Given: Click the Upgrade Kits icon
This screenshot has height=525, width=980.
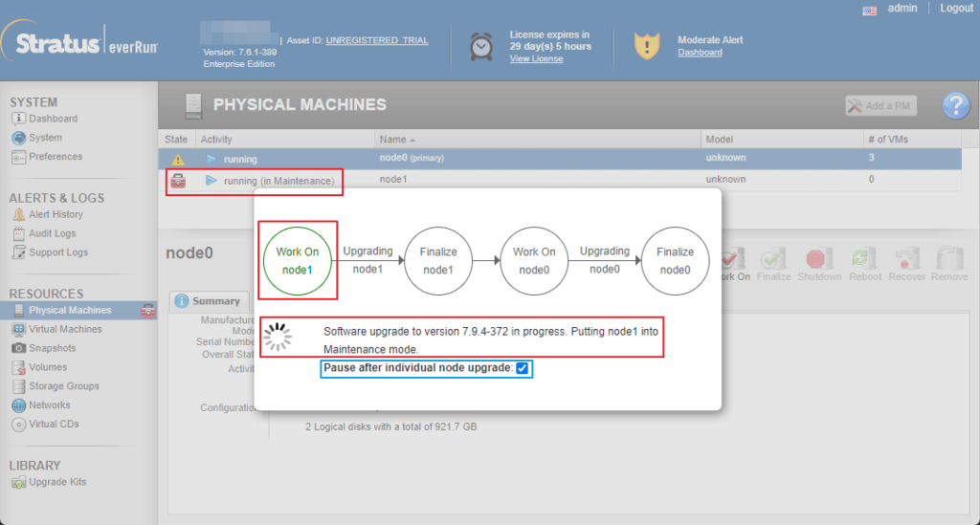Looking at the screenshot, I should click(19, 483).
